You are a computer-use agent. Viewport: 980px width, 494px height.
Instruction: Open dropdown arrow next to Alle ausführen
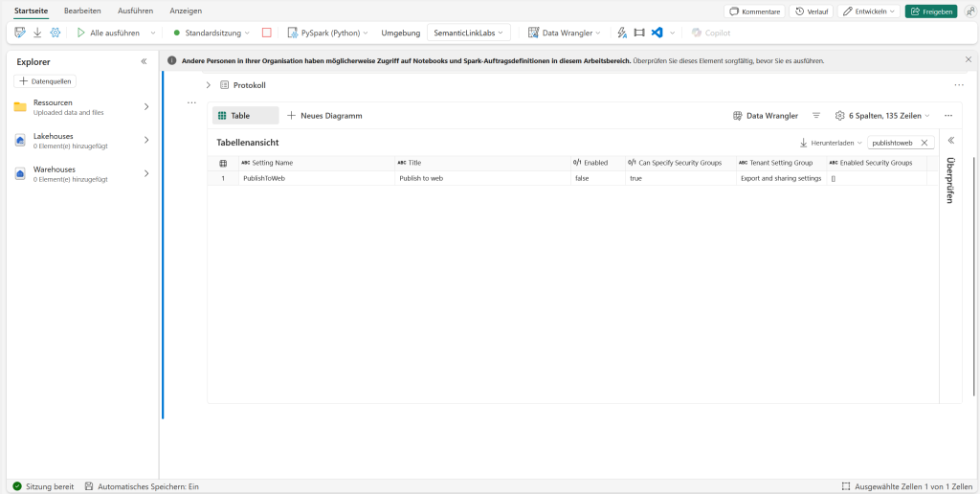(153, 33)
